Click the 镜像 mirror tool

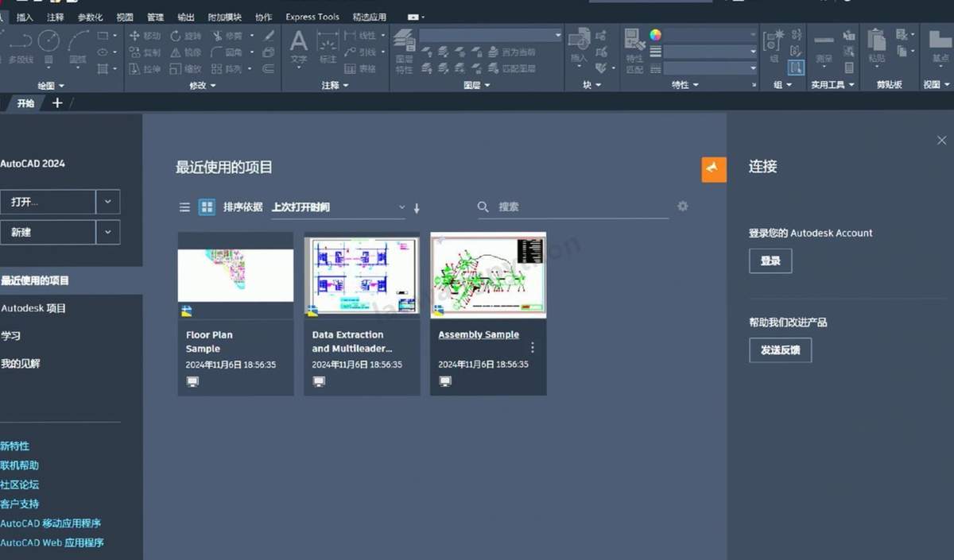point(185,52)
